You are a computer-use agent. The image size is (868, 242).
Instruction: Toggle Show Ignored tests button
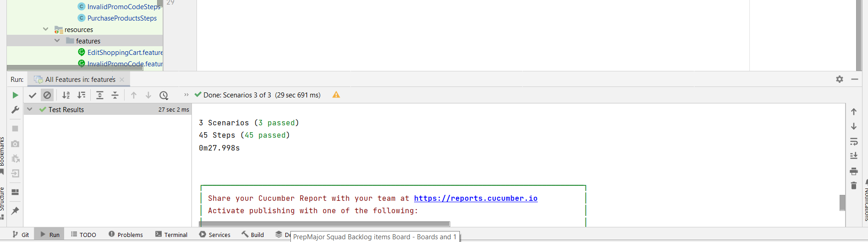pos(47,95)
